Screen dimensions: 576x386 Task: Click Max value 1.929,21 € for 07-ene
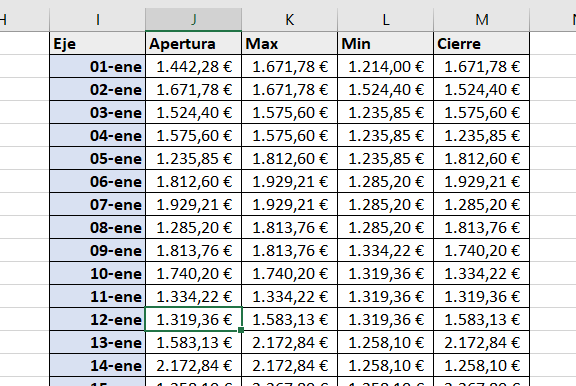[x=289, y=205]
